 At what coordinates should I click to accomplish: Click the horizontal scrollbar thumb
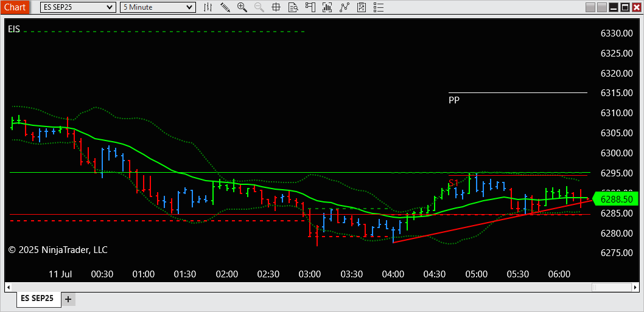611,286
